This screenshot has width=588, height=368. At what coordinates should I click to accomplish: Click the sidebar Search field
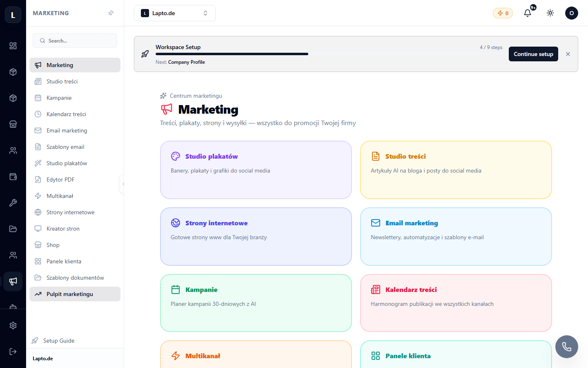[75, 40]
